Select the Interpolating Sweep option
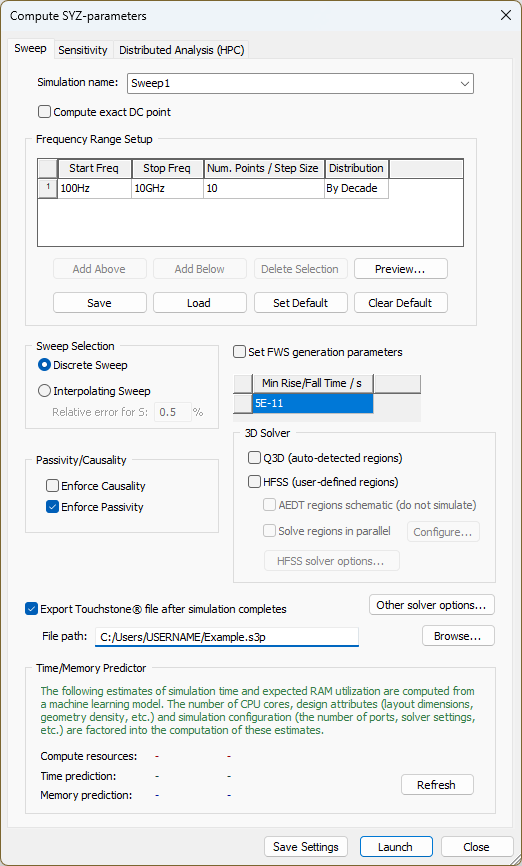Viewport: 522px width, 866px height. 44,391
